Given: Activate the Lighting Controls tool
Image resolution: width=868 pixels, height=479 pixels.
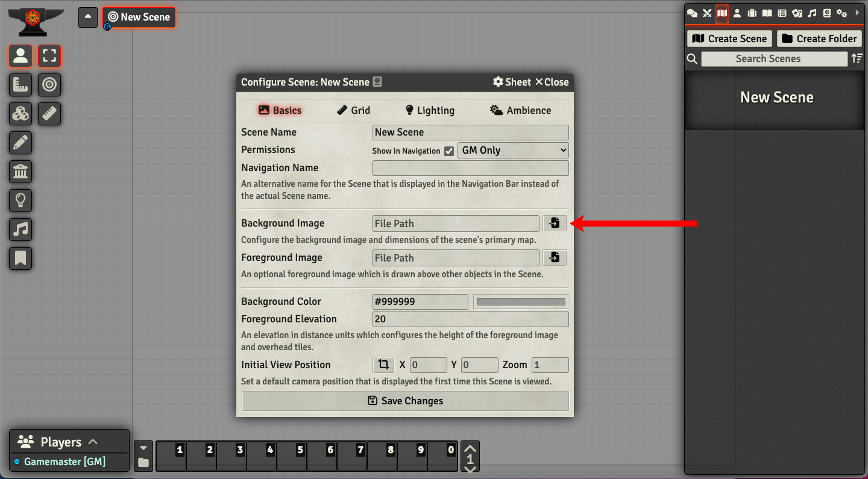Looking at the screenshot, I should tap(20, 201).
